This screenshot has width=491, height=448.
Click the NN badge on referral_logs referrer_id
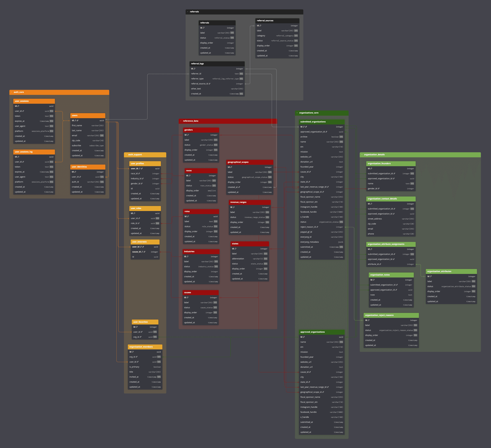[241, 74]
